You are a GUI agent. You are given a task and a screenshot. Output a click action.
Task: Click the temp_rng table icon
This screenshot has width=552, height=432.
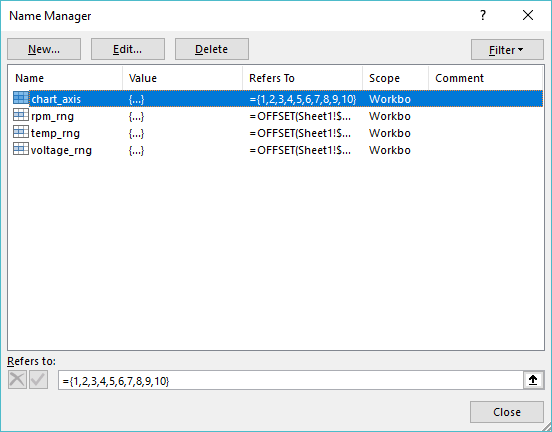point(21,132)
